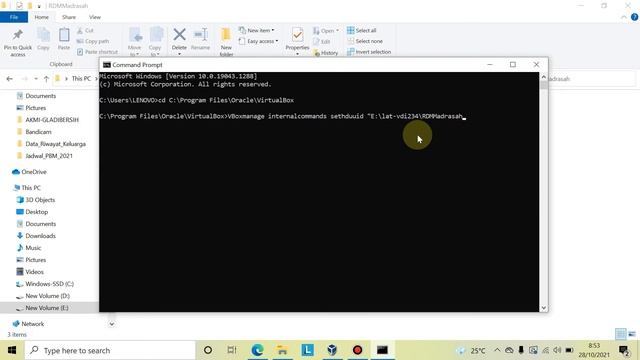Screen dimensions: 640x360
Task: Click Select all in ribbon
Action: (362, 30)
